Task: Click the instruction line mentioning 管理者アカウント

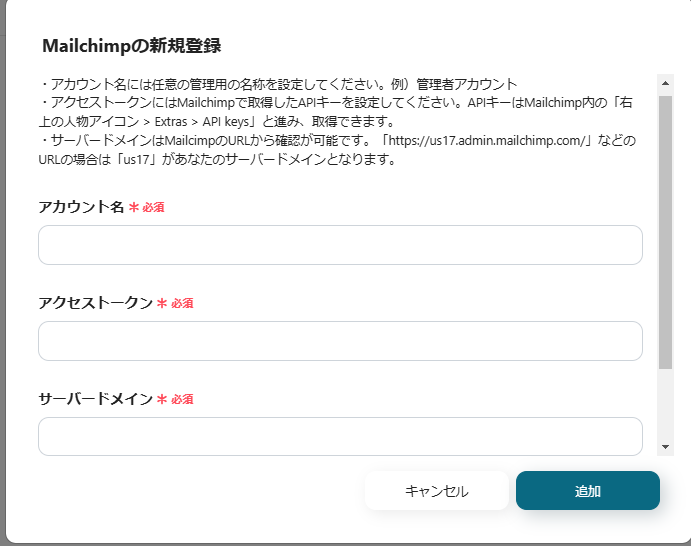Action: (279, 84)
